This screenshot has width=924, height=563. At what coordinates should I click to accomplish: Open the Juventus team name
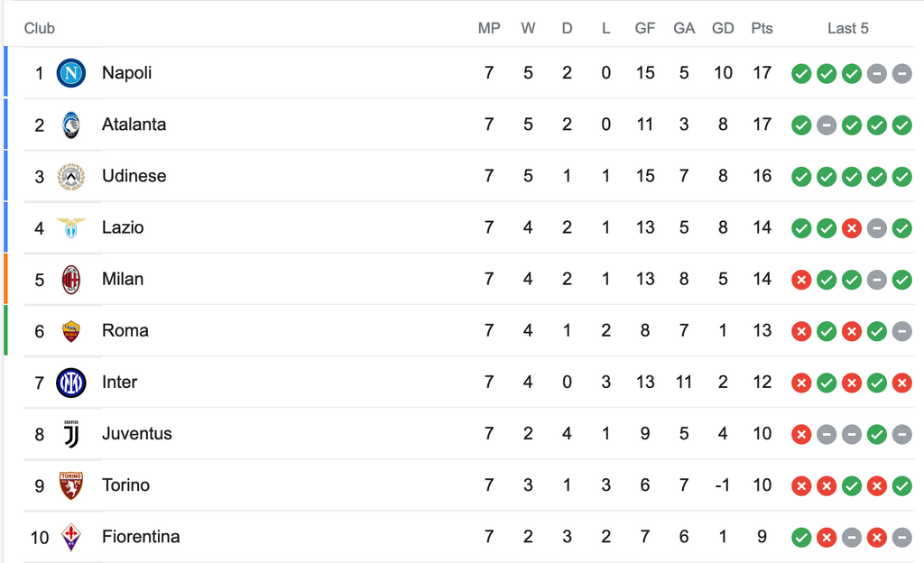click(x=137, y=434)
